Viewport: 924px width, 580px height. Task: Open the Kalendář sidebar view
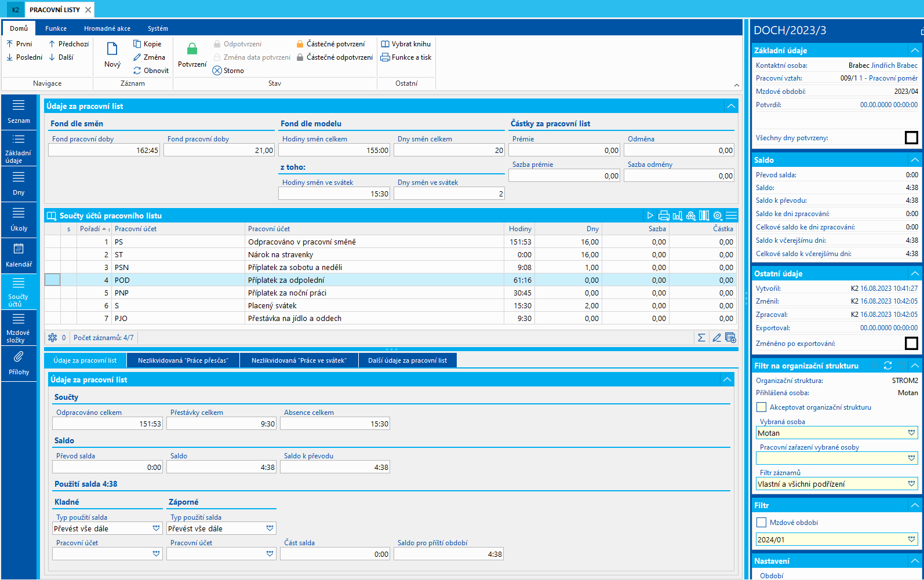(x=19, y=255)
